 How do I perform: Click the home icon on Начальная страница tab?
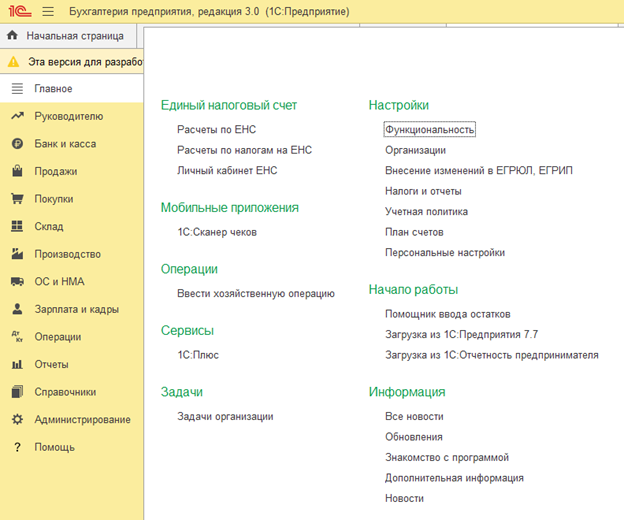(x=12, y=35)
